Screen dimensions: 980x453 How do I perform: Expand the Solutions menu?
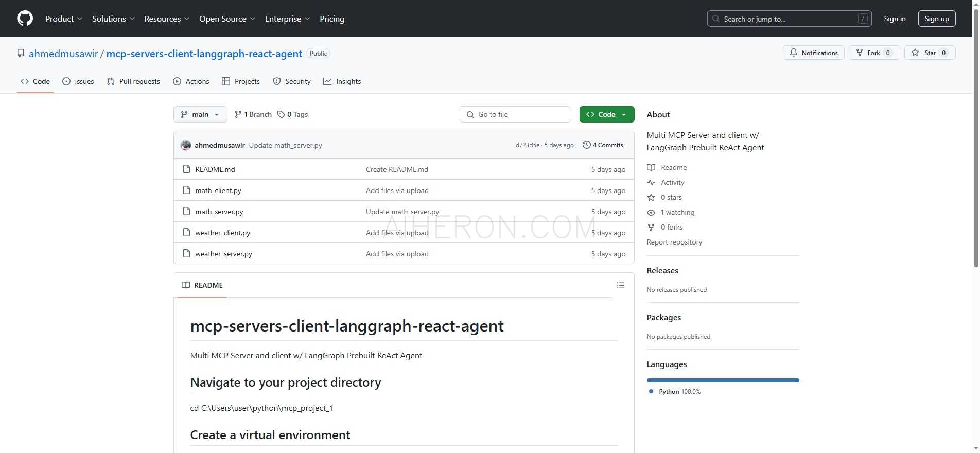[x=113, y=19]
